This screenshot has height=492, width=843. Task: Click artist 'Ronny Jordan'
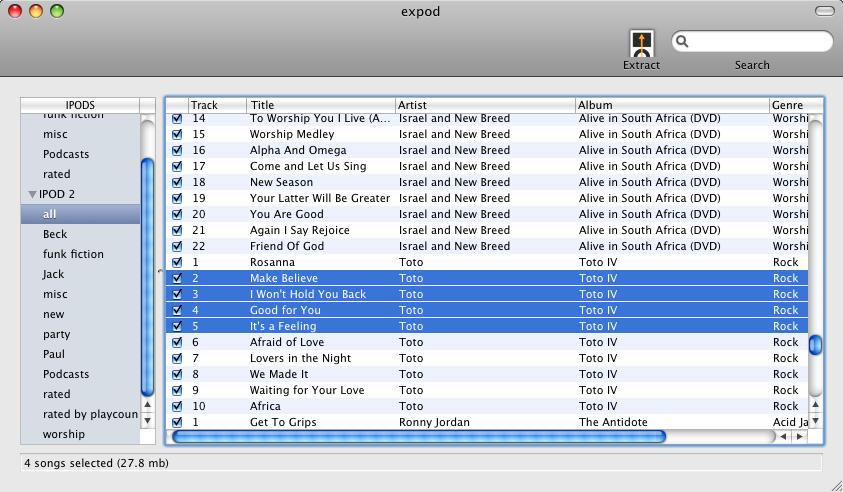click(434, 423)
